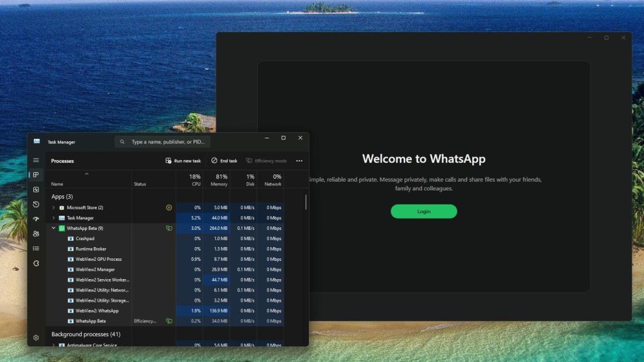Select the Details sidebar icon
Viewport: 644px width, 362px height.
(x=36, y=248)
